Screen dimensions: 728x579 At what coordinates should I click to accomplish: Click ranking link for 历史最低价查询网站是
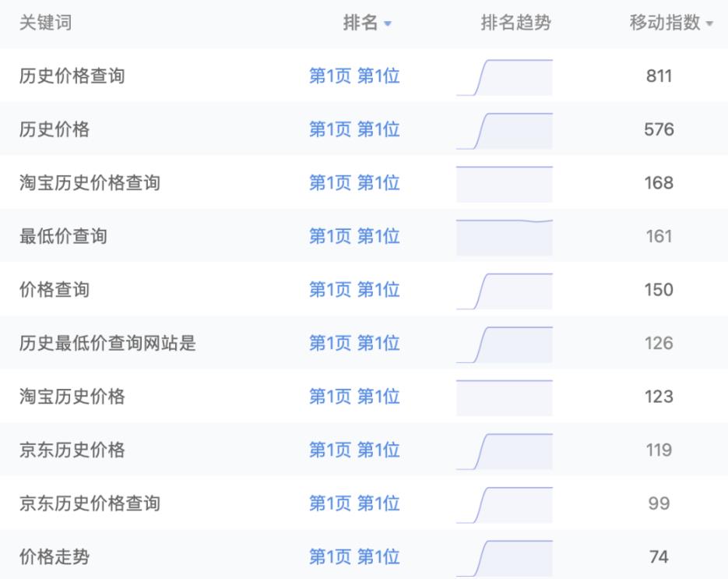point(353,343)
